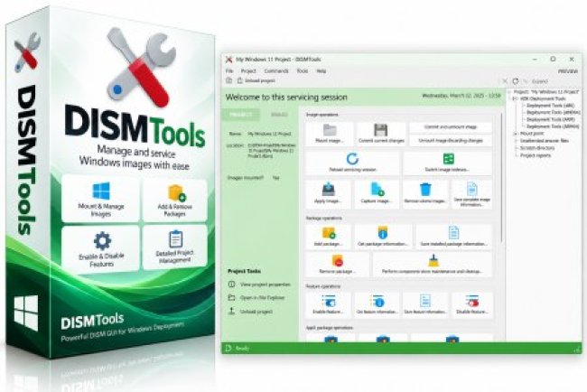Collapse the Project root tree node
587x392 pixels.
coord(510,92)
